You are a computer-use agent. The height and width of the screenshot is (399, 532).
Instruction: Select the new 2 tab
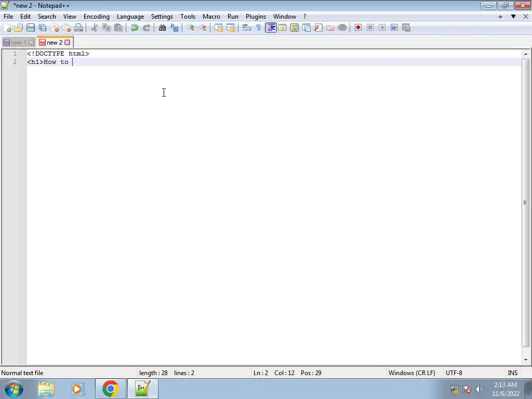(x=54, y=43)
